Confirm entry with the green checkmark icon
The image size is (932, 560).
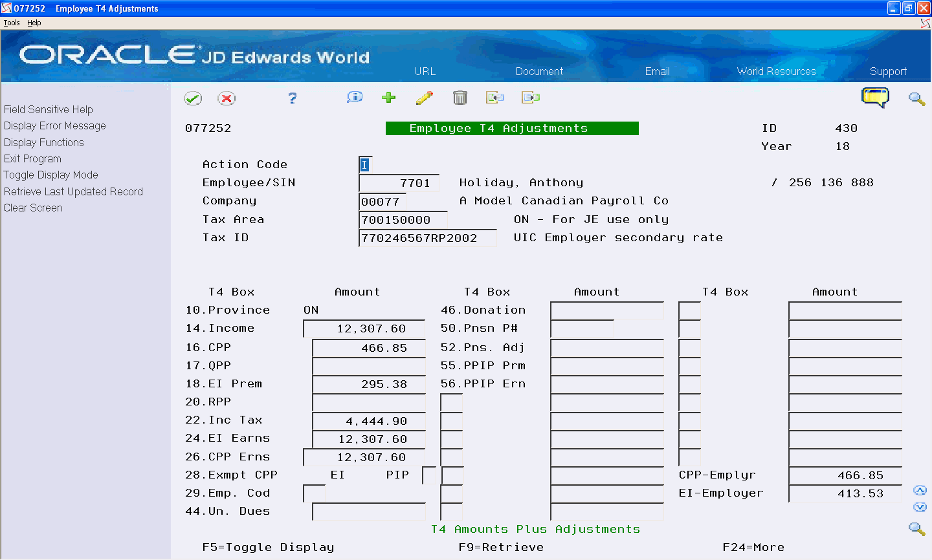pos(193,98)
